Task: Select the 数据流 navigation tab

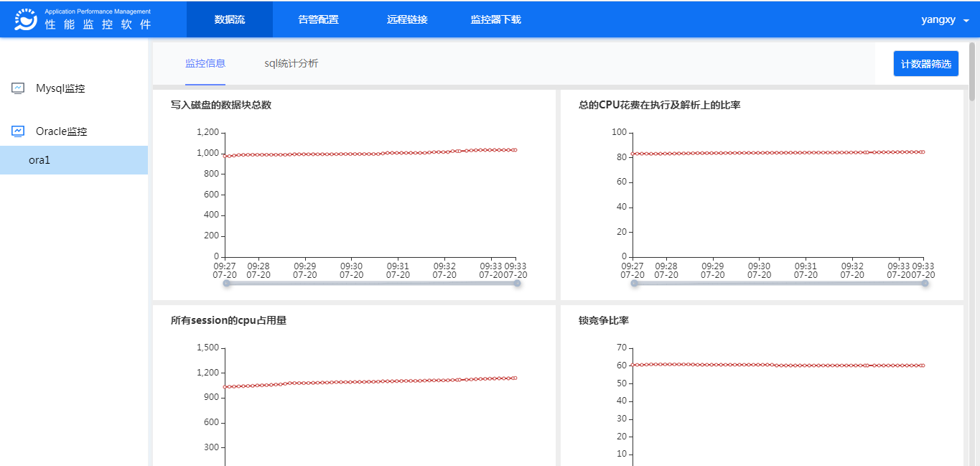Action: point(230,19)
